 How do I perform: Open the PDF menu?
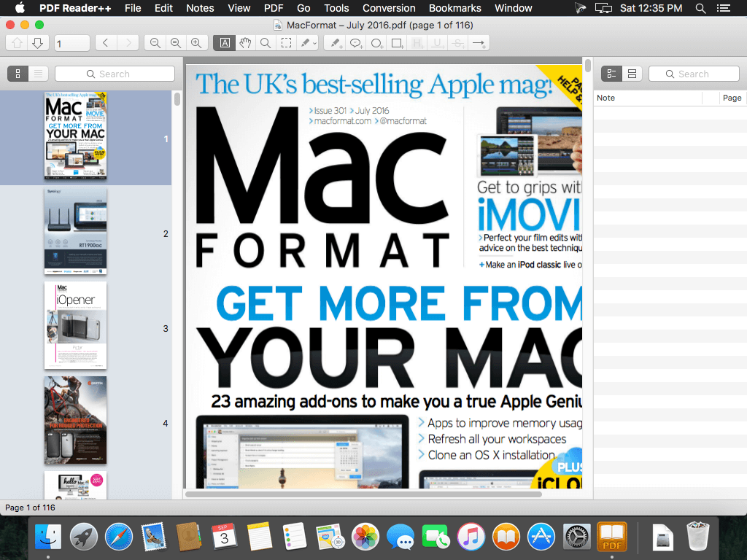coord(274,8)
